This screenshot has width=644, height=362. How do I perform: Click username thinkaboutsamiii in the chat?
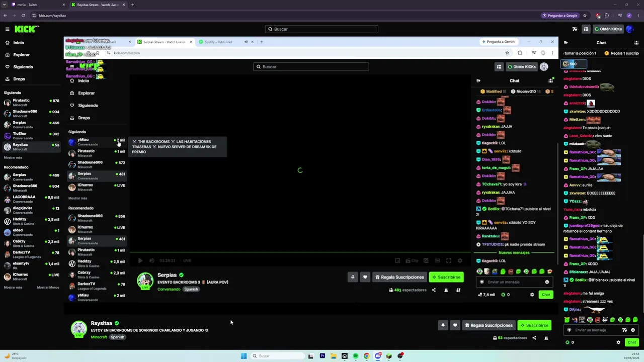pos(584,87)
